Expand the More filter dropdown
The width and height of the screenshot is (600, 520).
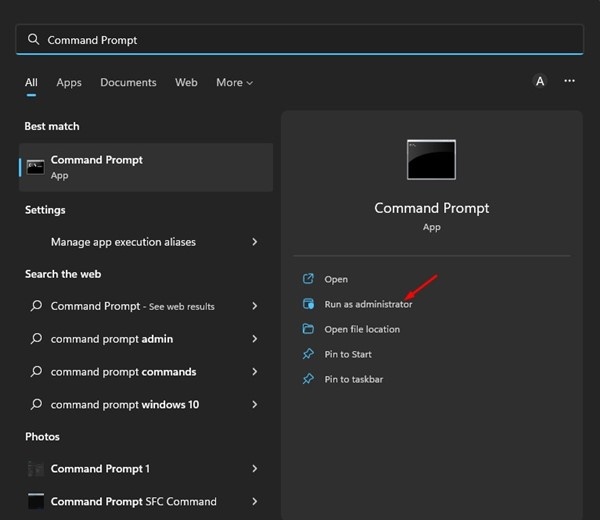(x=234, y=82)
